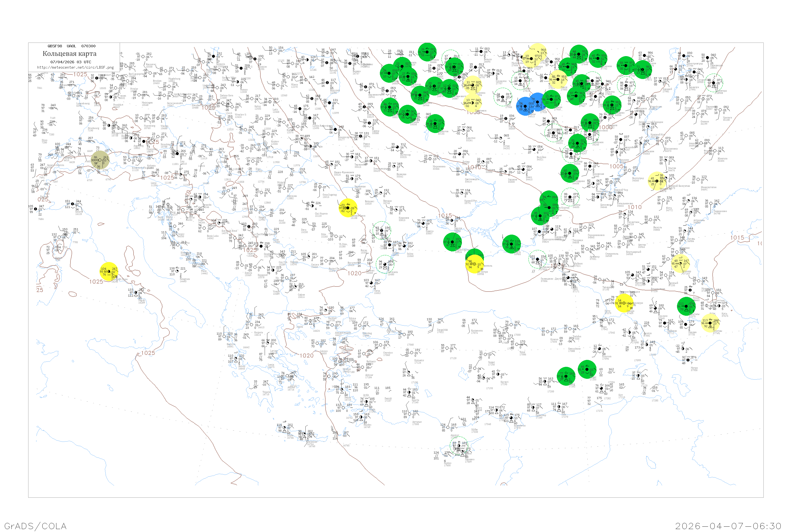Click the QBSF98 UAOL 070300 header code

(71, 46)
